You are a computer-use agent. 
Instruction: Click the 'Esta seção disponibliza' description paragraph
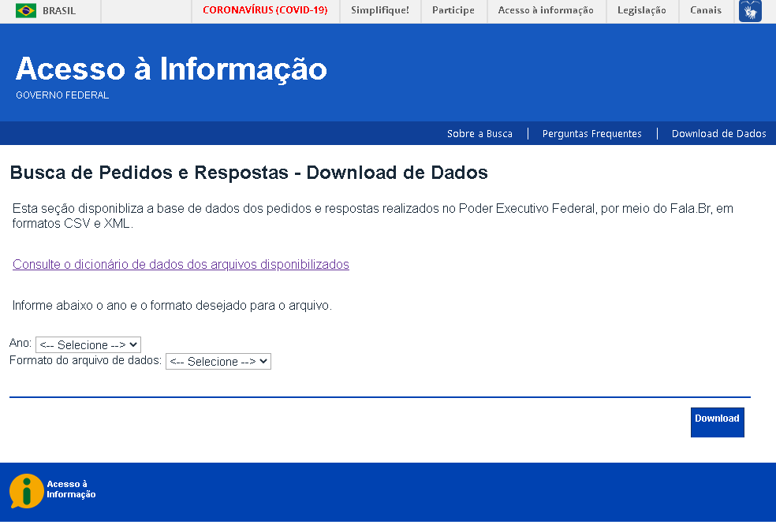tap(373, 216)
